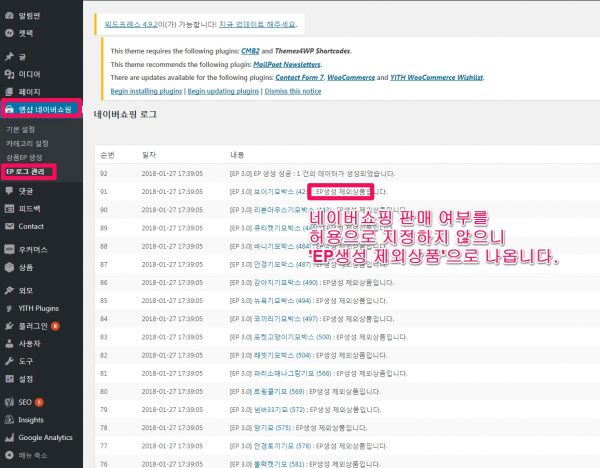Click the Plugins (플러그인) plug icon

point(9,326)
